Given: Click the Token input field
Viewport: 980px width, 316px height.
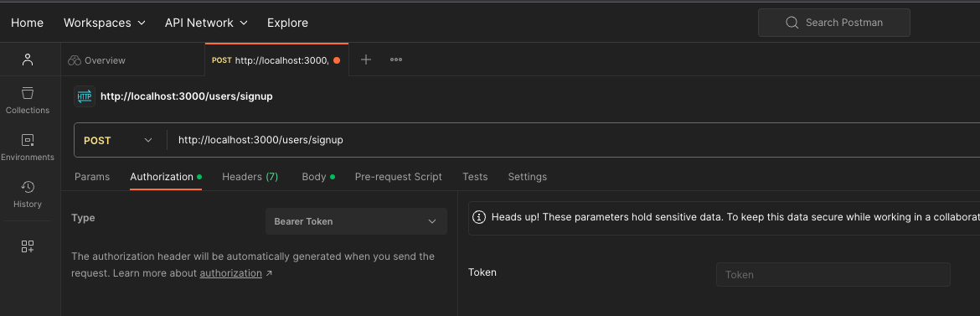Looking at the screenshot, I should coord(833,275).
